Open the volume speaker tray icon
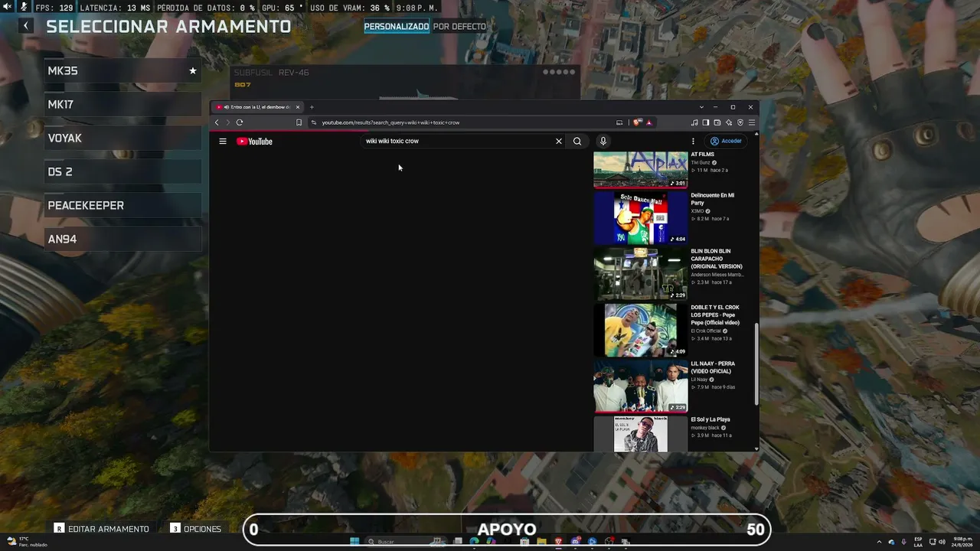 pyautogui.click(x=942, y=542)
